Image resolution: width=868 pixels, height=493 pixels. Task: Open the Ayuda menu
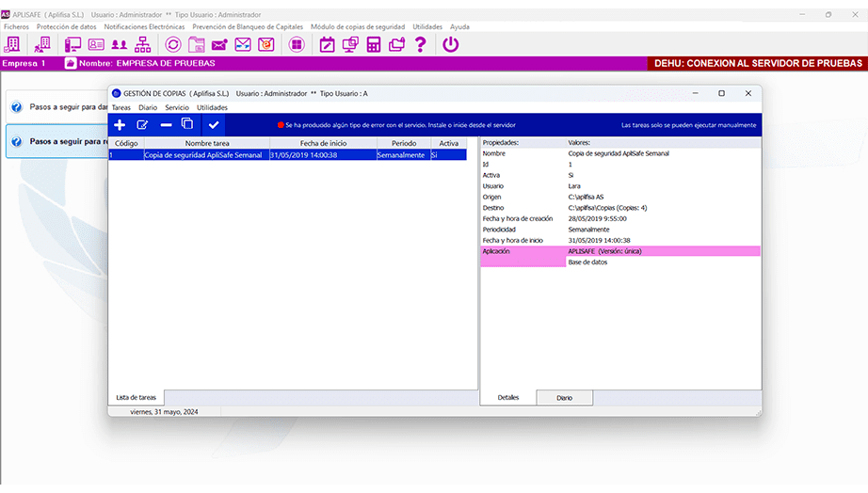coord(459,26)
